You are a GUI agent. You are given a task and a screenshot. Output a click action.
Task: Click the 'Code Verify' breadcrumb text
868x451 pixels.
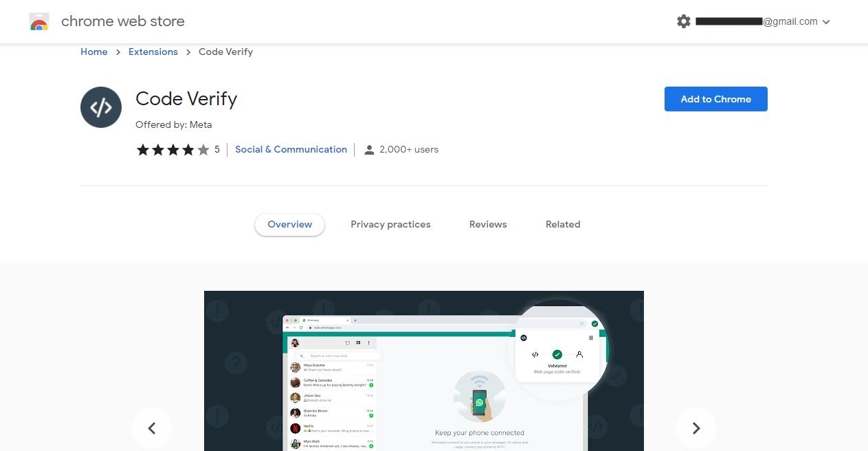click(x=225, y=52)
